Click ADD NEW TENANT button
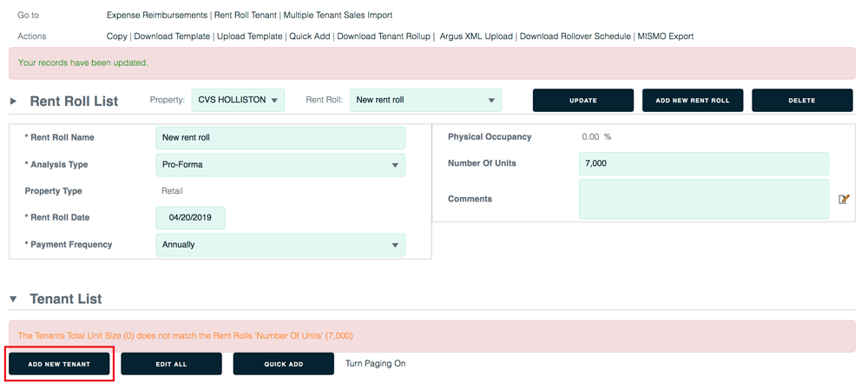Screen dimensions: 868x390 tap(59, 364)
